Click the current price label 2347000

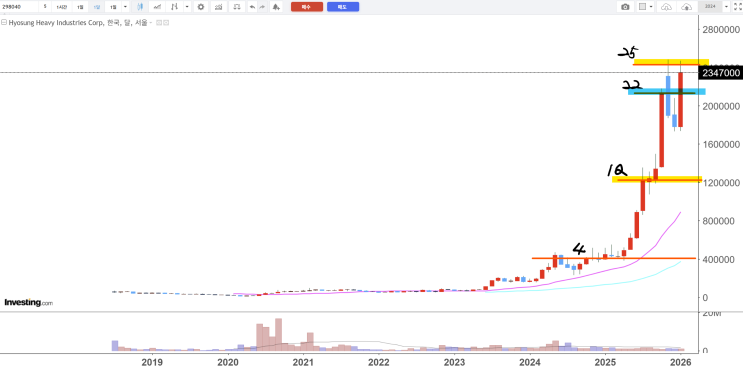[720, 72]
